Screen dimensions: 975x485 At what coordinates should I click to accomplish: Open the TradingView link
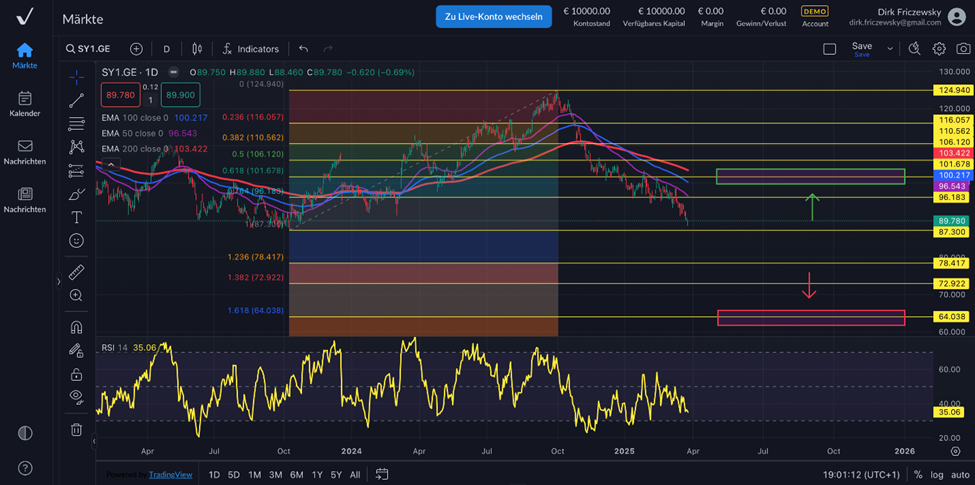point(170,475)
